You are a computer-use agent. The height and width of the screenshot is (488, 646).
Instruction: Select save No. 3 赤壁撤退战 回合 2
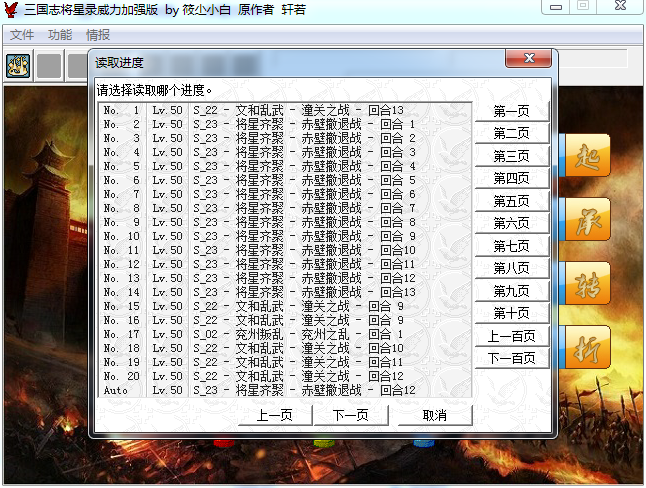pos(285,138)
